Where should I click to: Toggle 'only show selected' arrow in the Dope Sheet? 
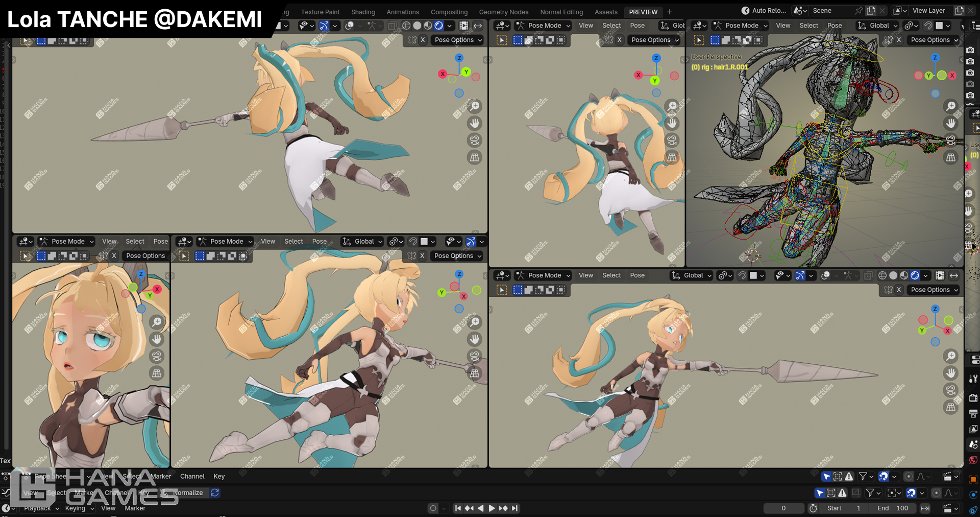826,477
